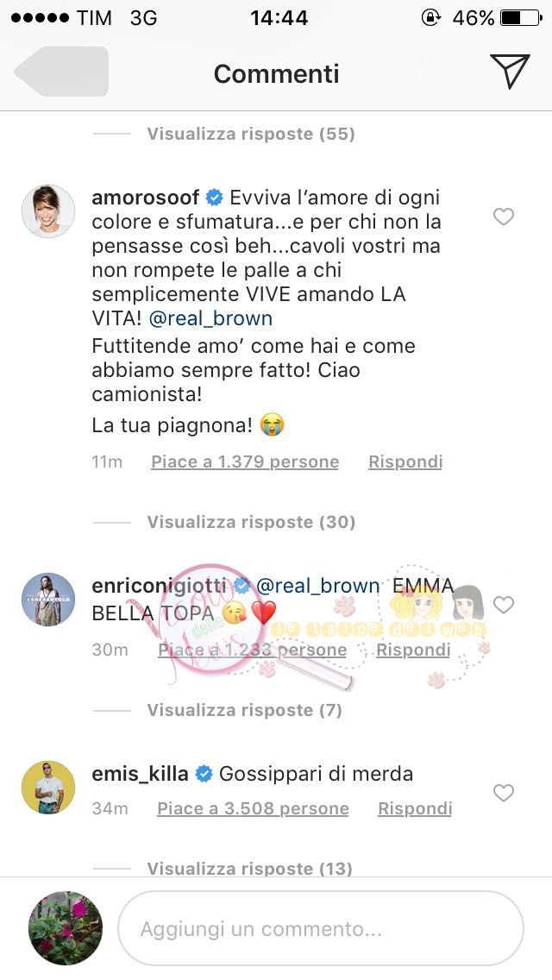552x980 pixels.
Task: Like emis_killa's comment with heart icon
Action: [503, 793]
